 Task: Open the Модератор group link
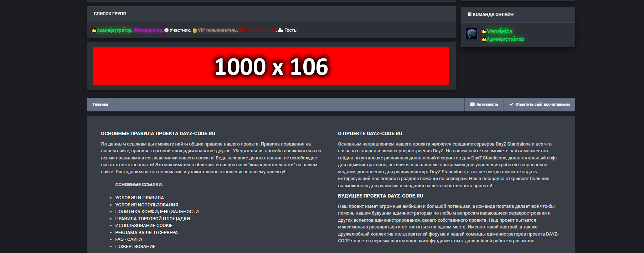pos(150,30)
